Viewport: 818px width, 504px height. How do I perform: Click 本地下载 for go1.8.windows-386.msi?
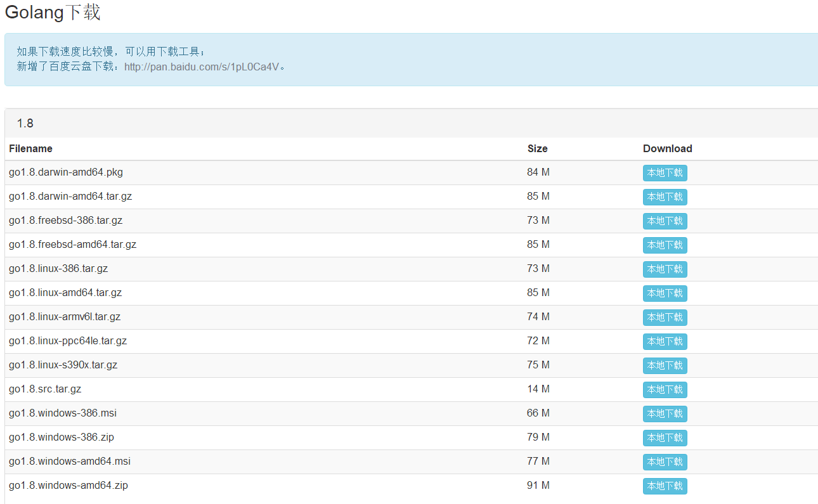click(665, 414)
